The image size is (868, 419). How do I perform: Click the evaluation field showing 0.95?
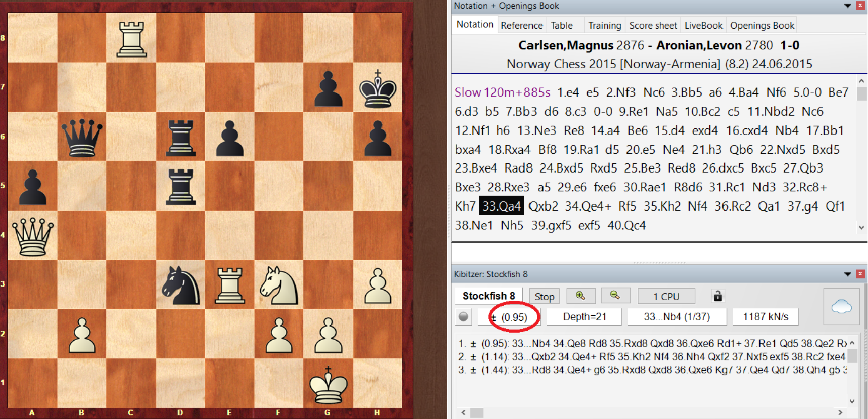tap(508, 317)
